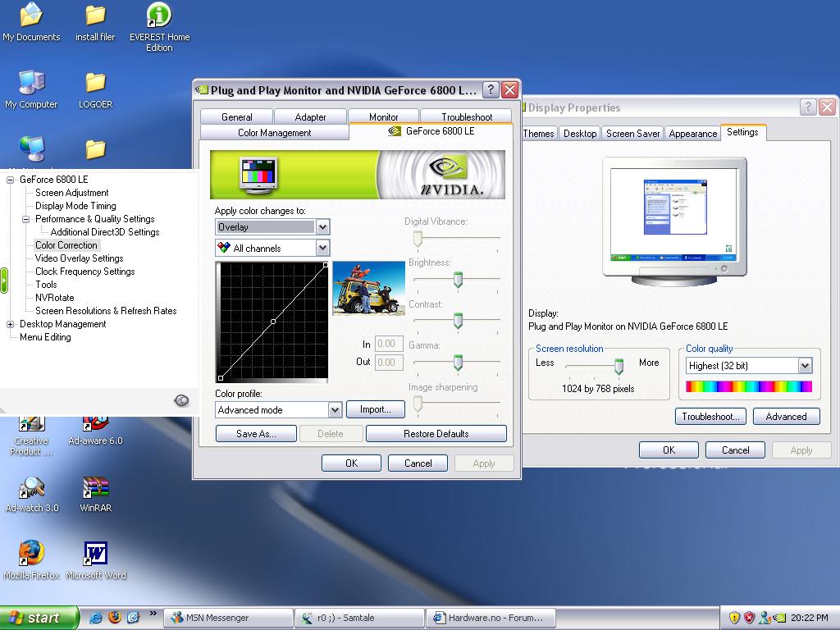Click Cancel in Display Properties

point(735,450)
